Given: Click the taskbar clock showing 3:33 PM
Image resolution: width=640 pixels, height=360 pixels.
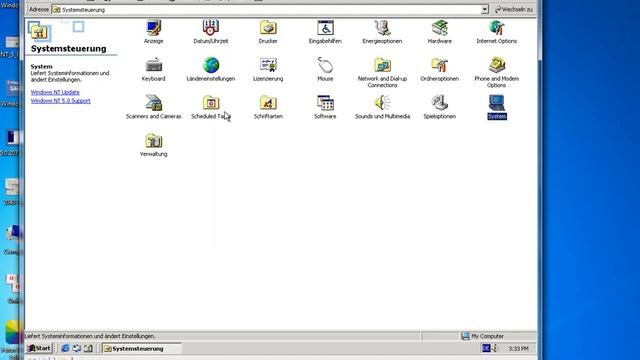Looking at the screenshot, I should coord(518,348).
